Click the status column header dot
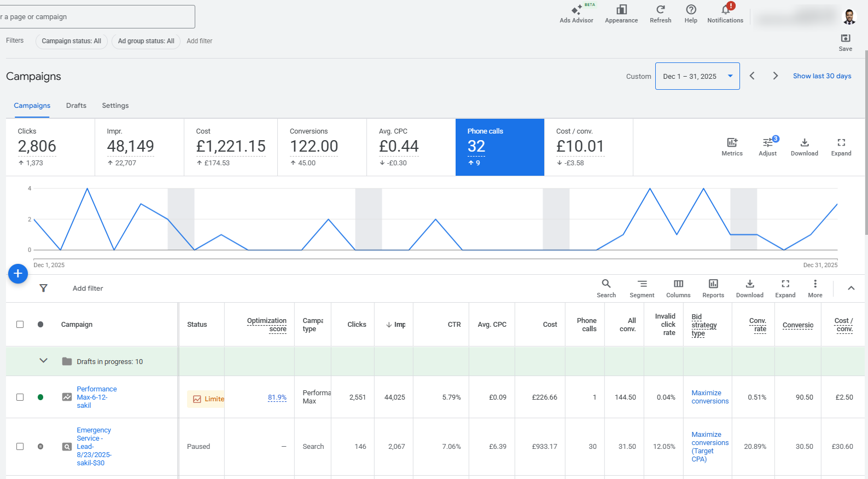 click(40, 324)
